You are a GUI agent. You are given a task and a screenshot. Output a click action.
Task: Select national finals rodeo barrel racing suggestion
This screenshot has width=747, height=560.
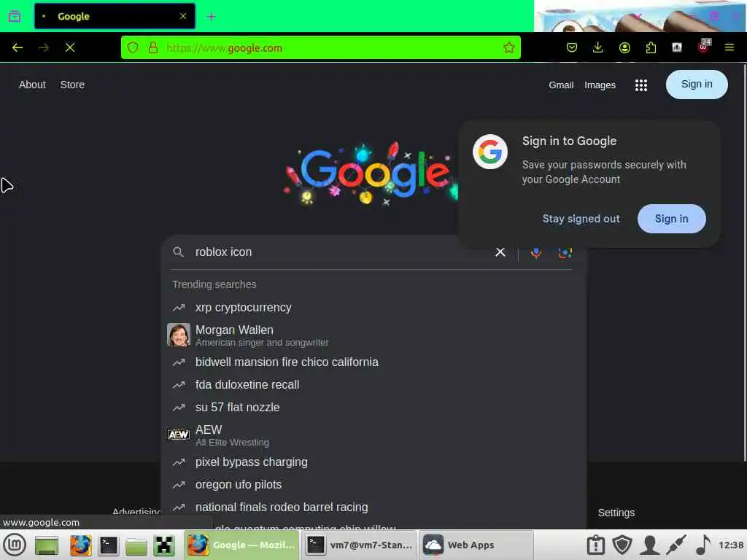373,507
